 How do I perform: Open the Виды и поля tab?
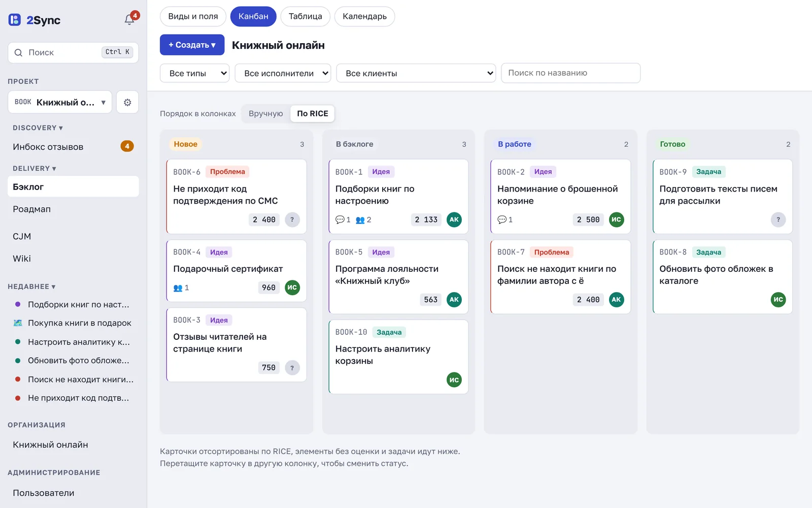tap(193, 16)
